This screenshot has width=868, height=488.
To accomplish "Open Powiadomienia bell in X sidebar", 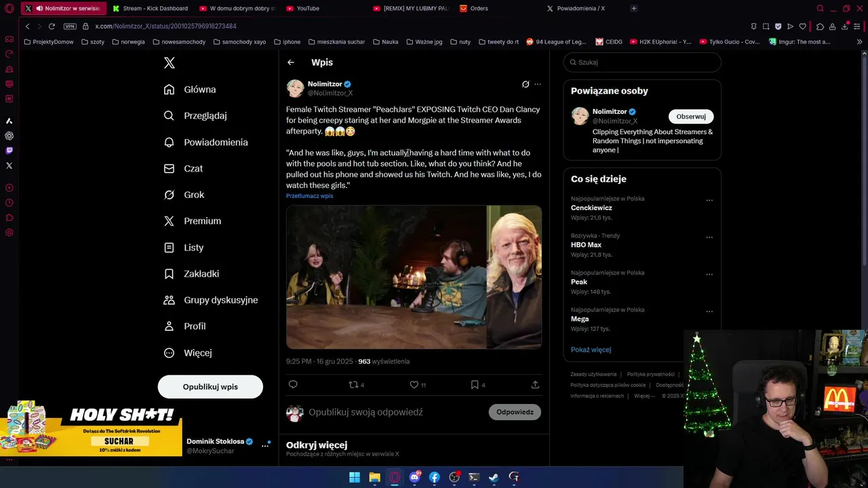I will tap(205, 142).
